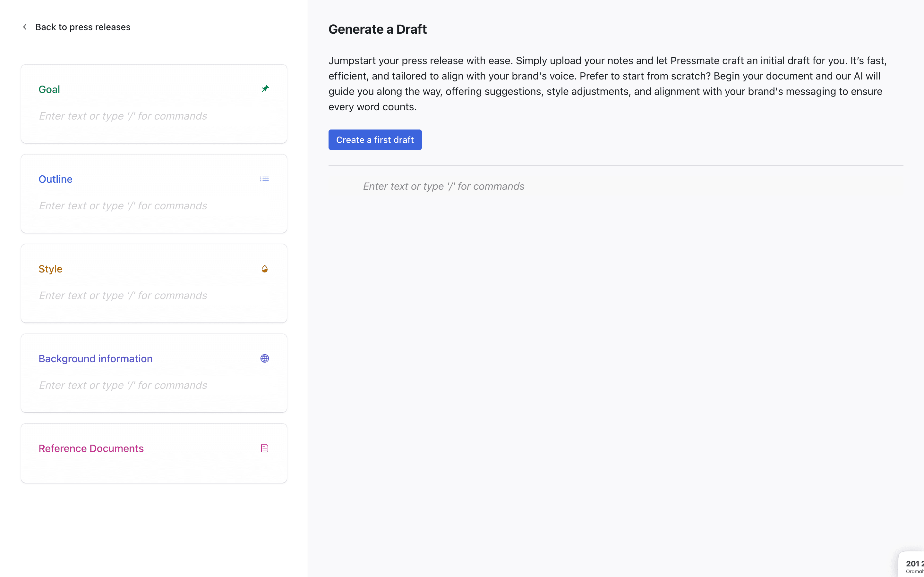Open the Reference Documents card

(x=91, y=448)
